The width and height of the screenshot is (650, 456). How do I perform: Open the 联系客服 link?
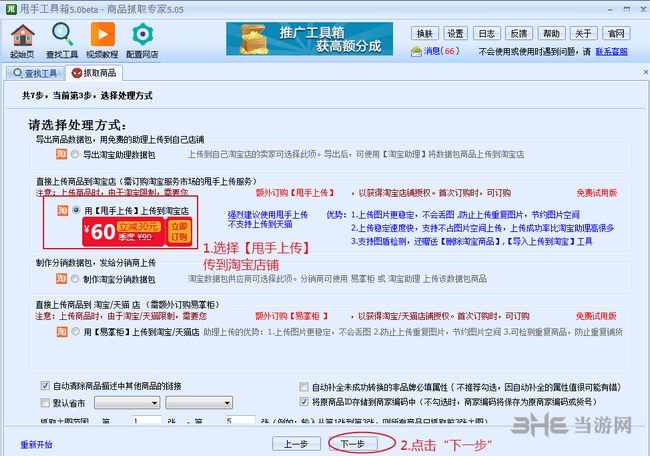(x=611, y=51)
